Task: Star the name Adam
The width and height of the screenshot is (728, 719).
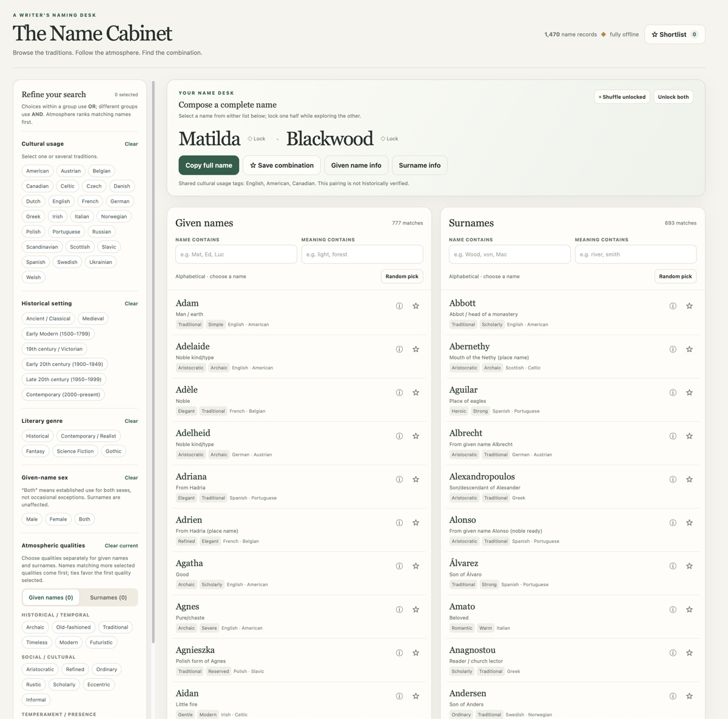Action: pos(416,306)
